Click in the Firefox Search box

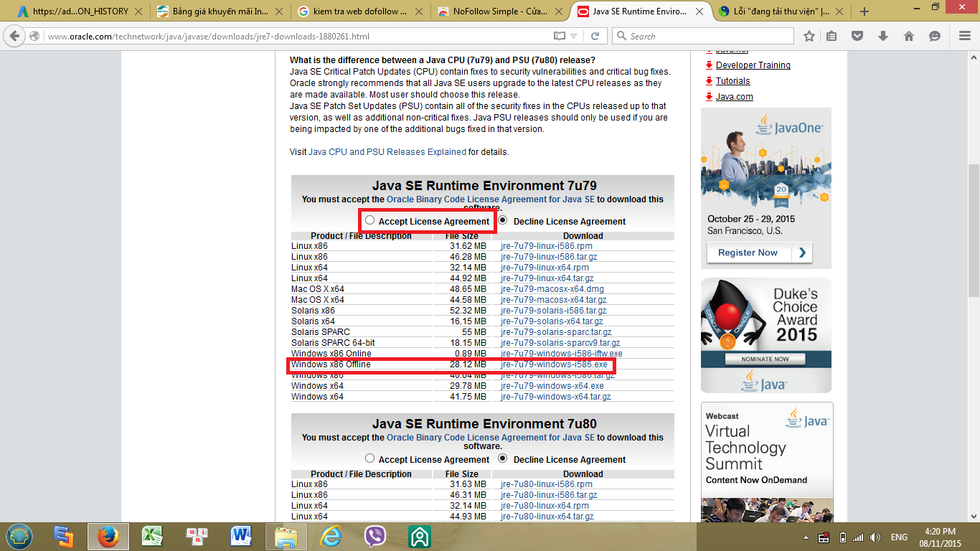pos(707,36)
